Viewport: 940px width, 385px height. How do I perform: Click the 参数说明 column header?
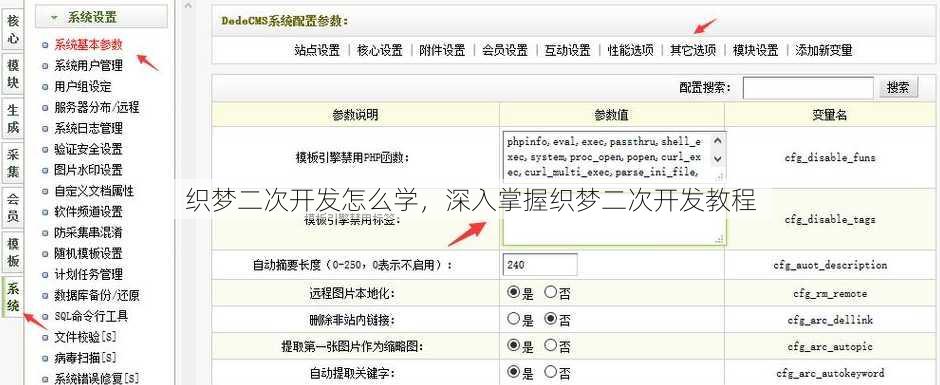pos(355,115)
